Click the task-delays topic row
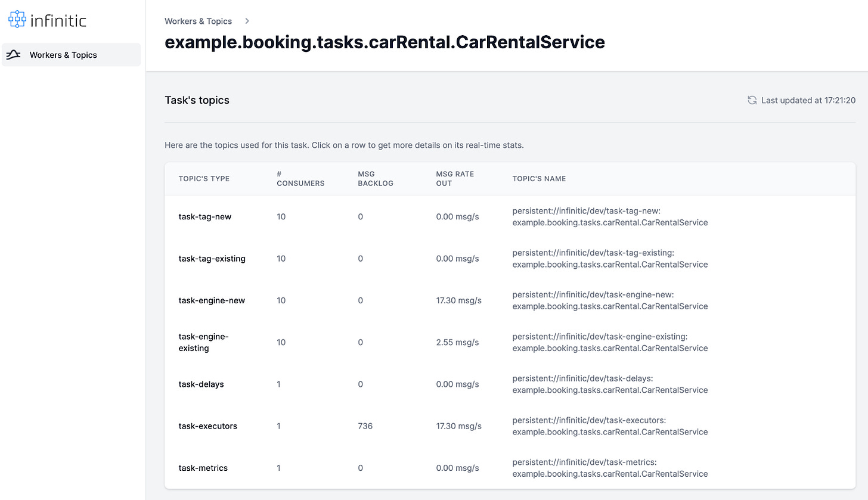 [201, 384]
